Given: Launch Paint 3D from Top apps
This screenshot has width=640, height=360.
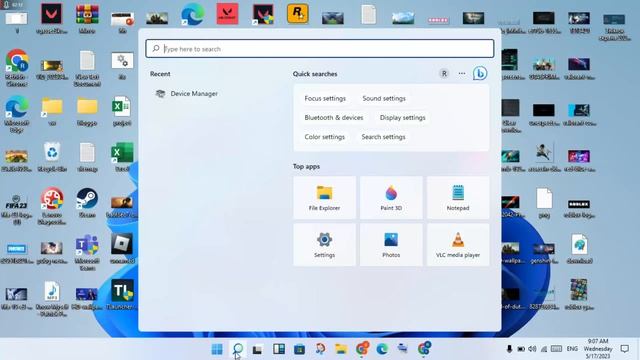Looking at the screenshot, I should [x=391, y=198].
